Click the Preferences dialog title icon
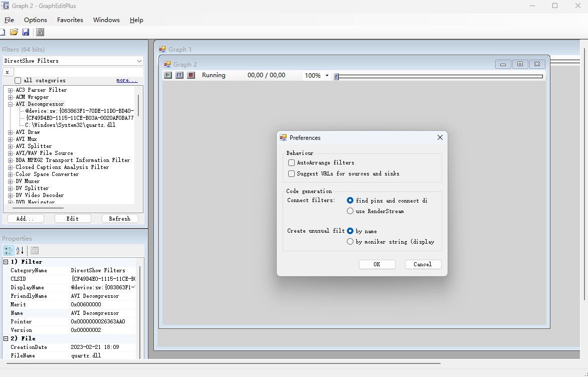 (x=283, y=138)
